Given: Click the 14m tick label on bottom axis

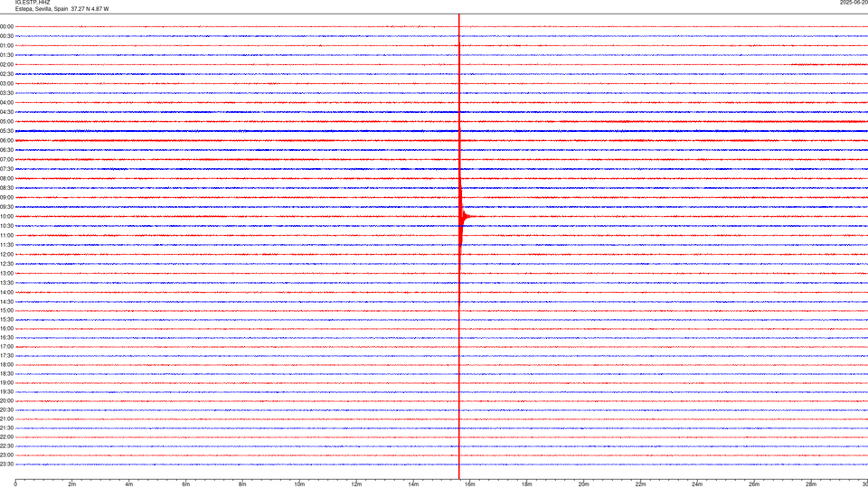Looking at the screenshot, I should (x=413, y=484).
